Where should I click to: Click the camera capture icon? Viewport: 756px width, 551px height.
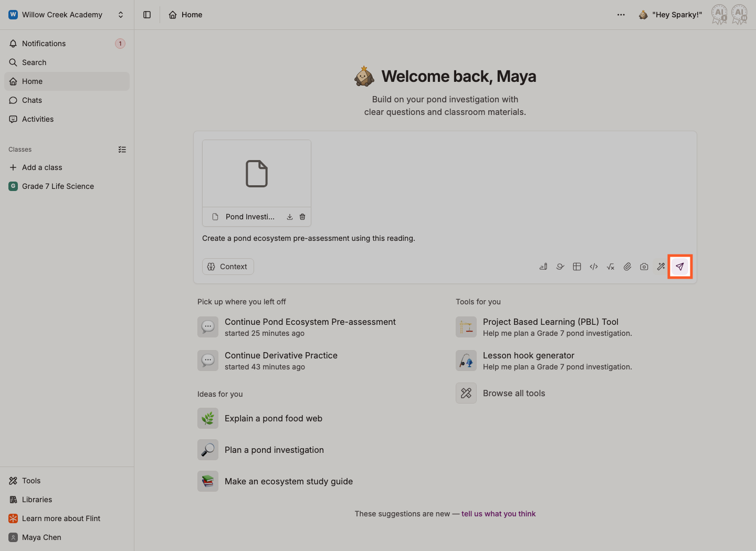coord(644,267)
